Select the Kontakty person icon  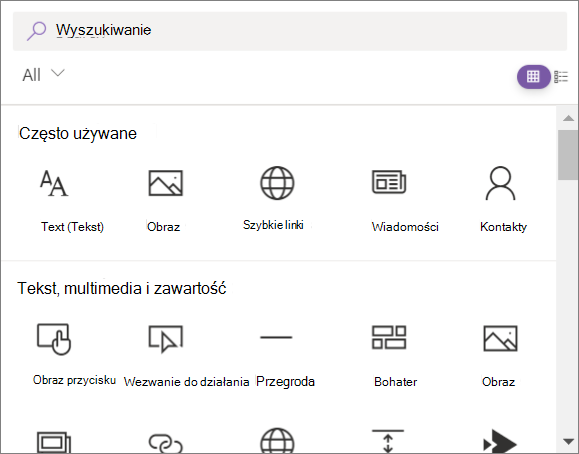(x=500, y=183)
